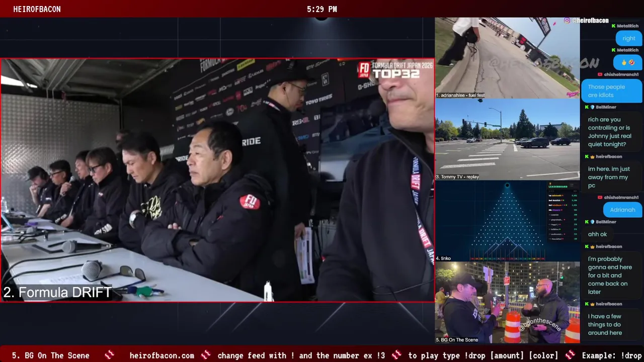Click the '2. Formula DRIFT' feed label

[57, 293]
